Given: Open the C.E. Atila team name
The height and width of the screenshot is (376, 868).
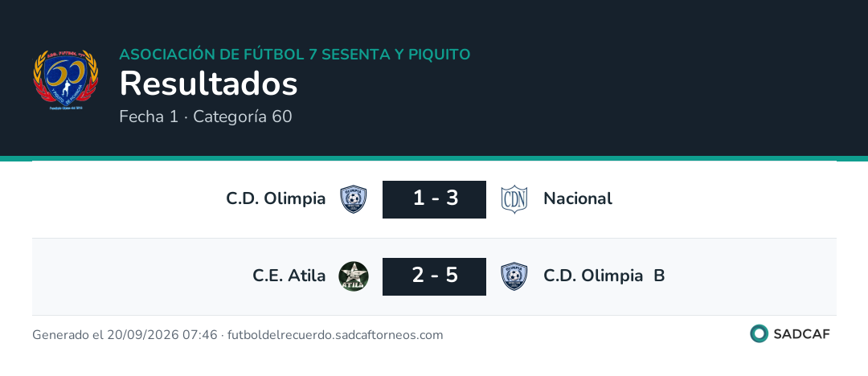Looking at the screenshot, I should point(289,276).
